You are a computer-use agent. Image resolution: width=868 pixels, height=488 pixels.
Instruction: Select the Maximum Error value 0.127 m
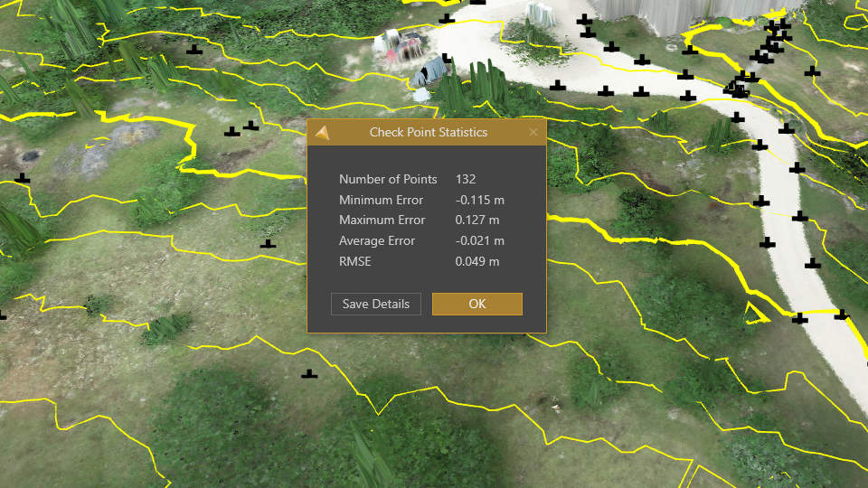pos(477,221)
